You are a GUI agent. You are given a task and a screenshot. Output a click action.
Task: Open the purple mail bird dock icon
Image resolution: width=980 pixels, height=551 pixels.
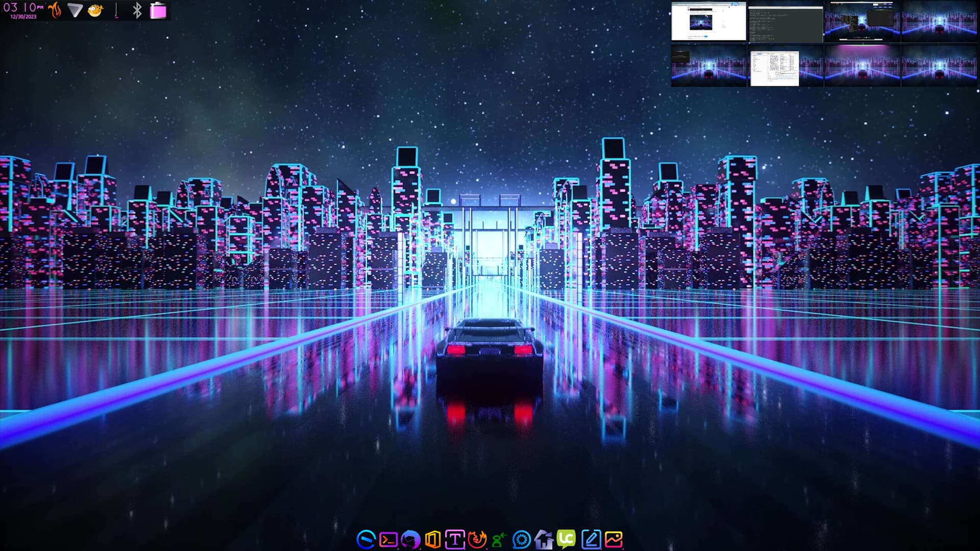[x=410, y=539]
